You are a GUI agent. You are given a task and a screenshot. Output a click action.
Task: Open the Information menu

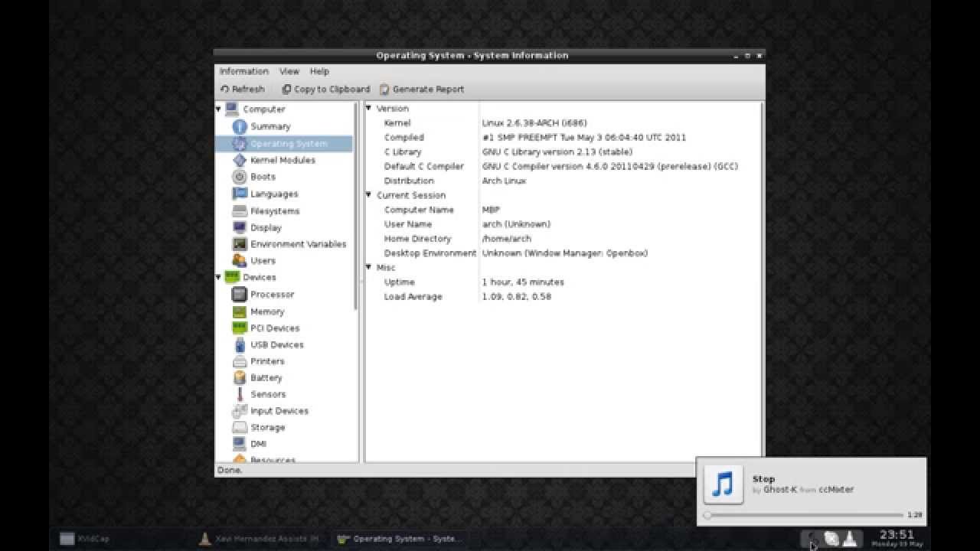(244, 71)
